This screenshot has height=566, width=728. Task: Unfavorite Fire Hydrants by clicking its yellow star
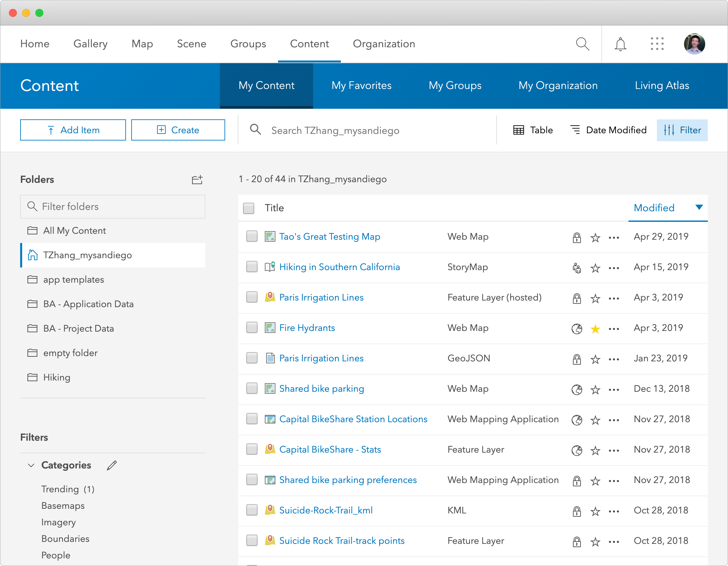[595, 329]
